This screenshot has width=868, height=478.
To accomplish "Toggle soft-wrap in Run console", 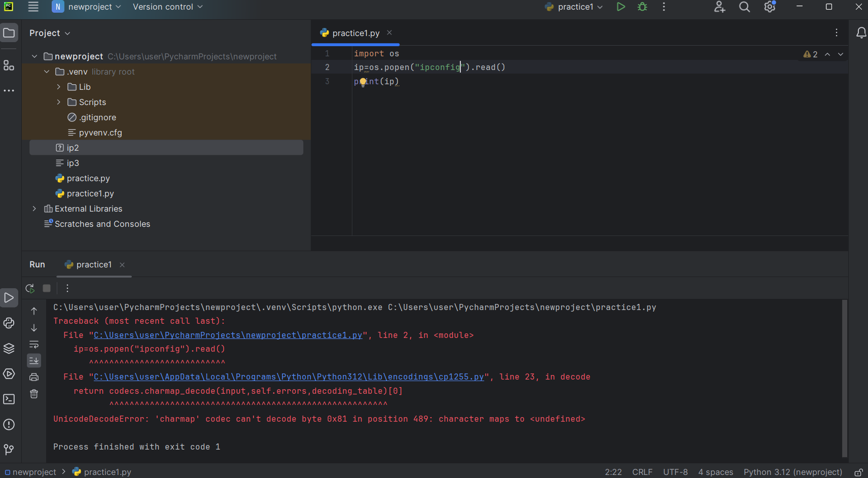I will [x=34, y=345].
